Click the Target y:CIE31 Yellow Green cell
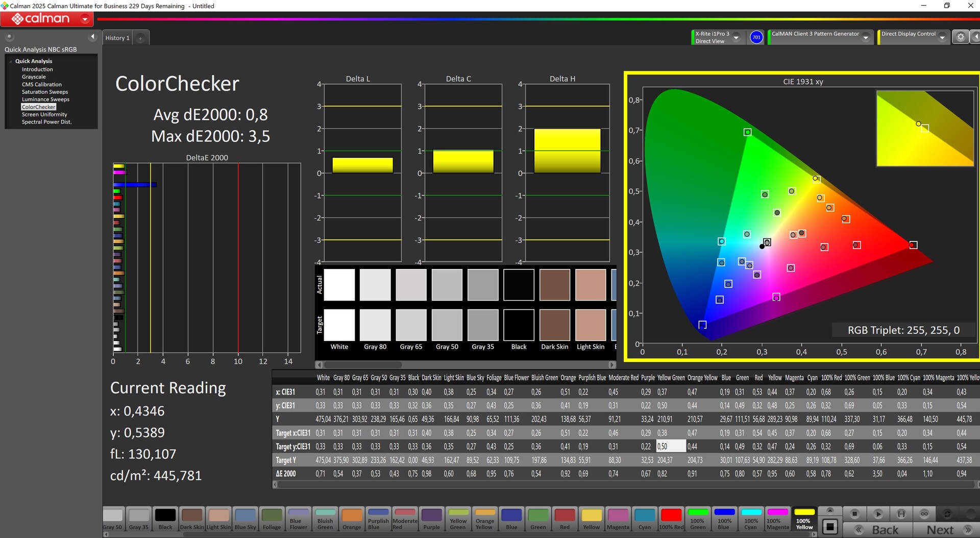 pos(670,446)
